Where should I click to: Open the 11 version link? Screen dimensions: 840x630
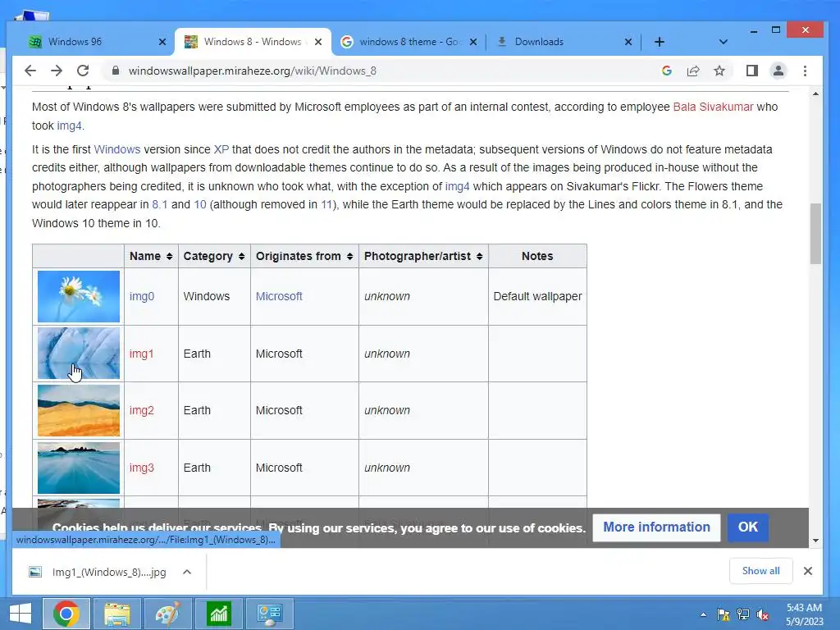click(326, 204)
